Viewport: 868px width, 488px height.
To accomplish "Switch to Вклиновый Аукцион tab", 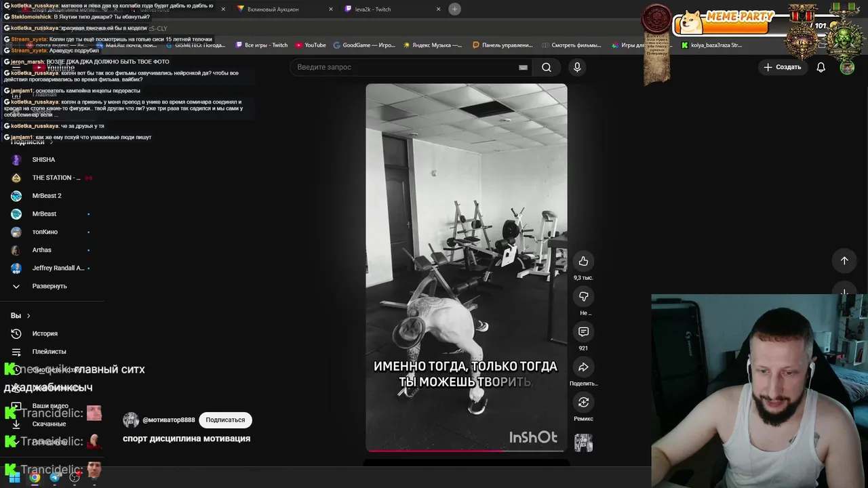I will pos(285,9).
